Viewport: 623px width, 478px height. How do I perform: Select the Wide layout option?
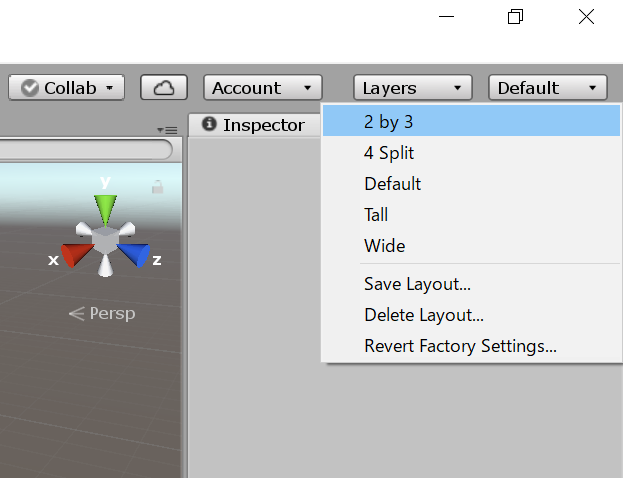[x=384, y=246]
